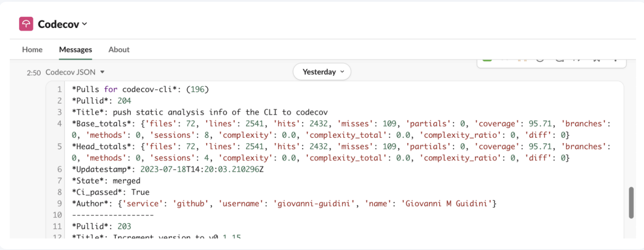The width and height of the screenshot is (644, 250).
Task: Click the push static analysis title line
Action: pyautogui.click(x=200, y=112)
